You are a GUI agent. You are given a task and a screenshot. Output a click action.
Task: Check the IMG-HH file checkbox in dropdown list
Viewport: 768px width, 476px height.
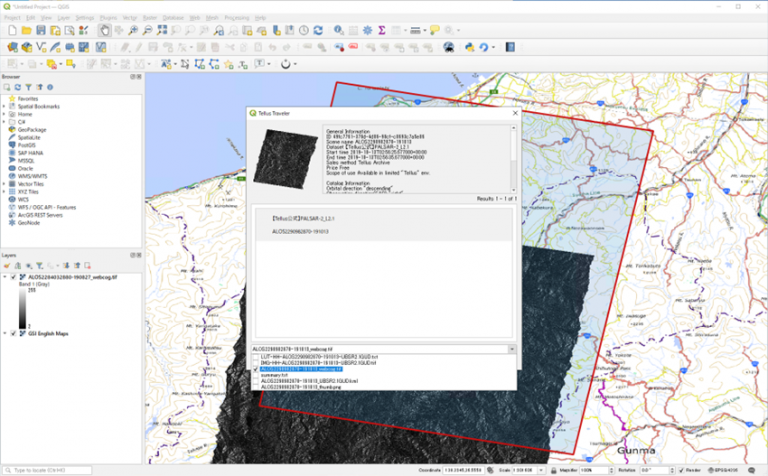(256, 363)
